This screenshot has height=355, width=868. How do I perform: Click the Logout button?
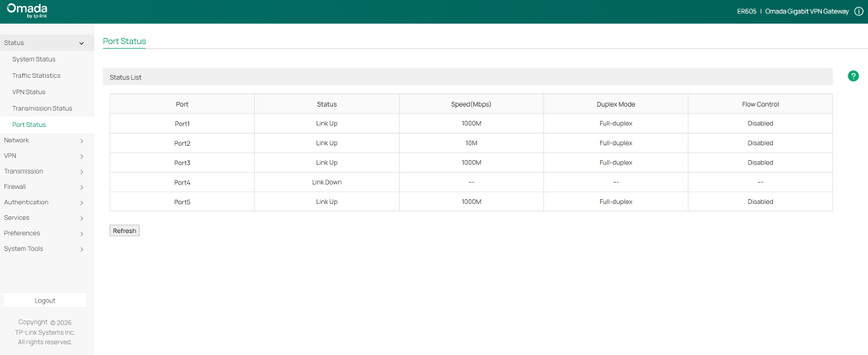pos(45,300)
